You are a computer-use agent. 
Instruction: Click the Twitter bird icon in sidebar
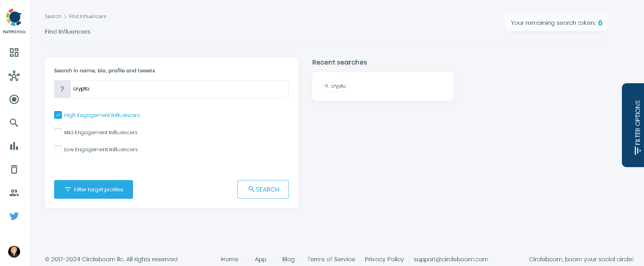(14, 216)
